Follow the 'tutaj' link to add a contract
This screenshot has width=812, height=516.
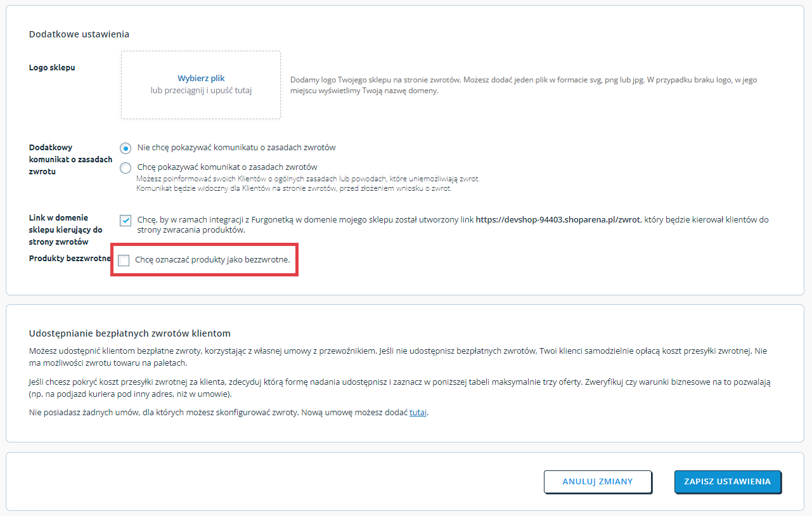(x=418, y=413)
